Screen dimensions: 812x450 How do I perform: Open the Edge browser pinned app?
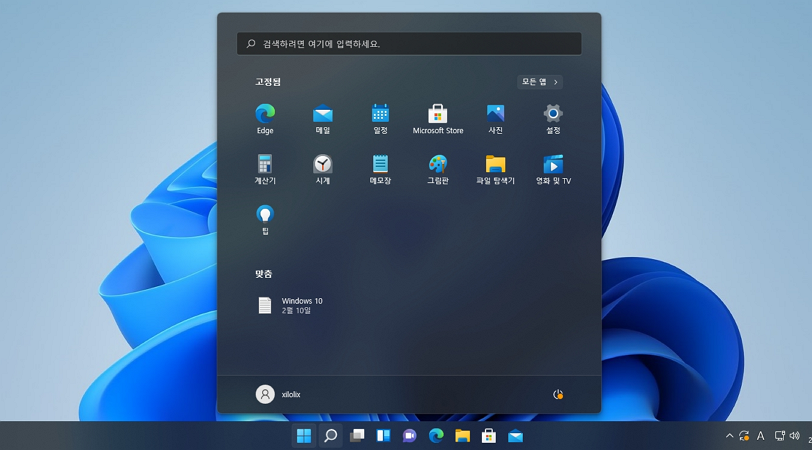265,119
